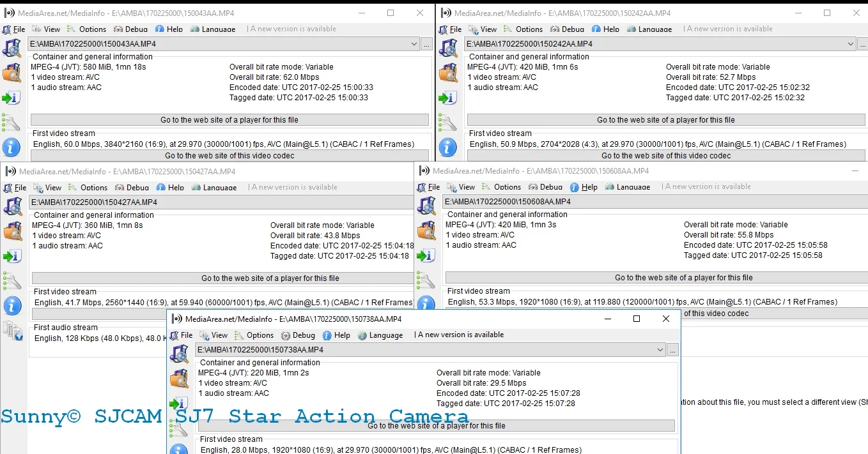Click the video codec web site button in 150242AA.MP4 window

[x=666, y=156]
